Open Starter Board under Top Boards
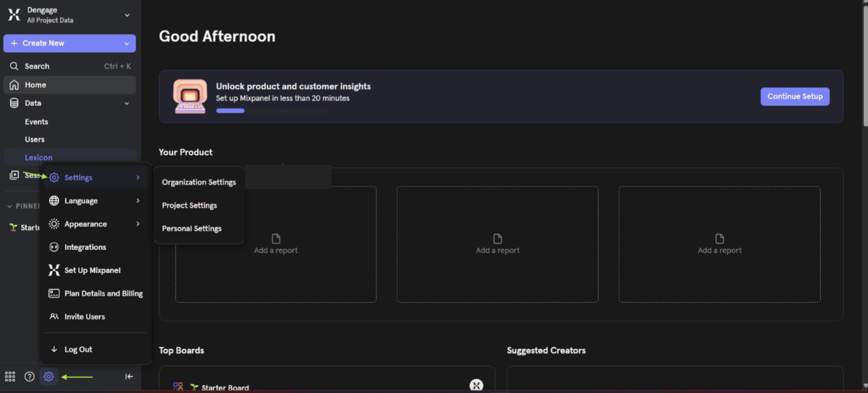Image resolution: width=868 pixels, height=393 pixels. [225, 387]
